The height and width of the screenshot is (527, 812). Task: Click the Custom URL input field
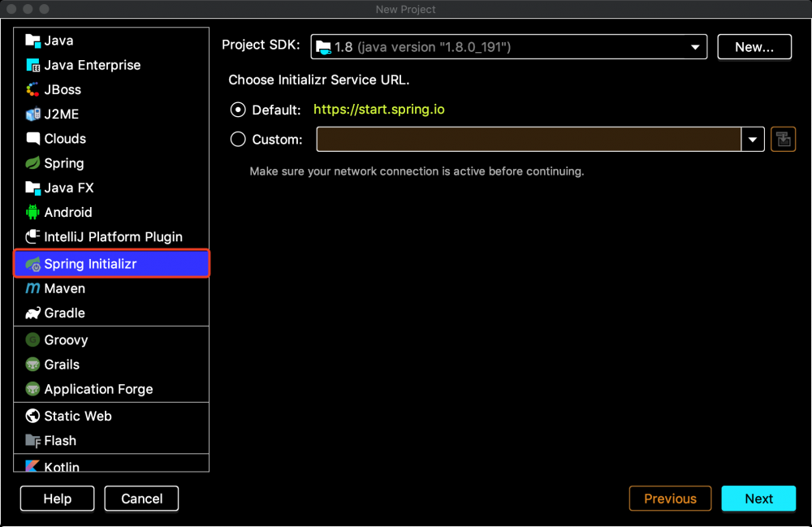click(x=529, y=139)
